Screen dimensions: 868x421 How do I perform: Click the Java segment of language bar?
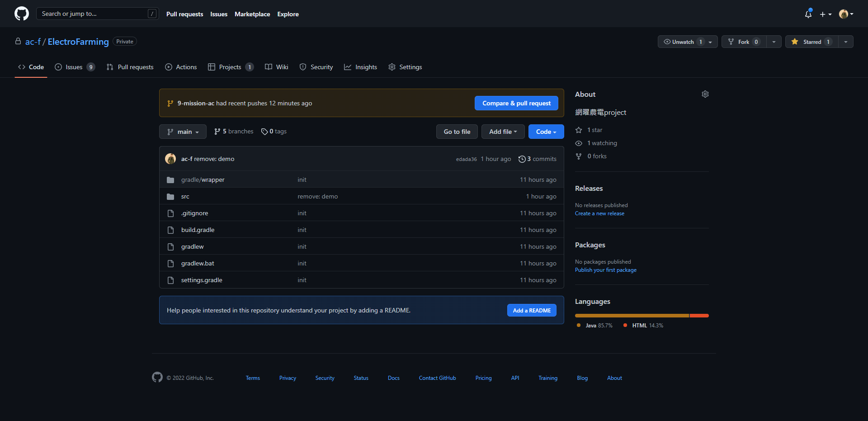pos(632,316)
